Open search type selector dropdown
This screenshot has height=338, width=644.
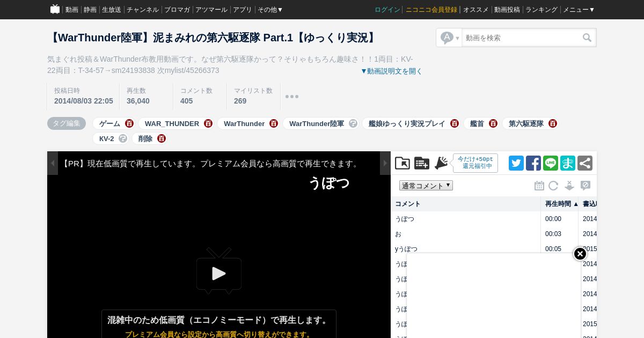pos(450,38)
